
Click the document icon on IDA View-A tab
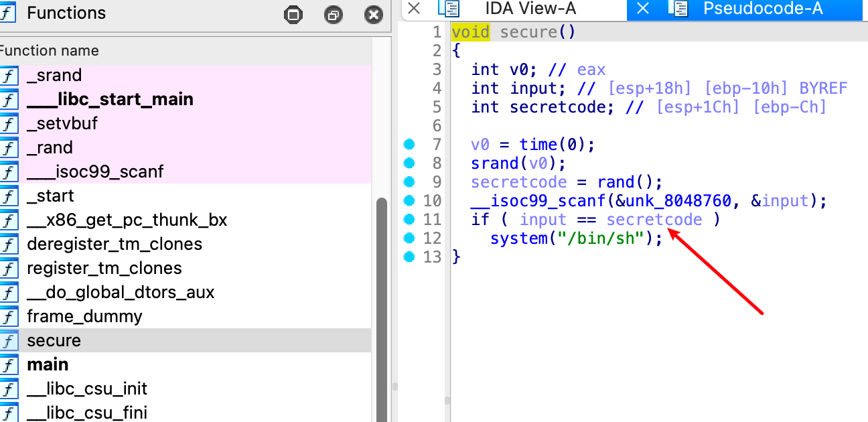[449, 8]
